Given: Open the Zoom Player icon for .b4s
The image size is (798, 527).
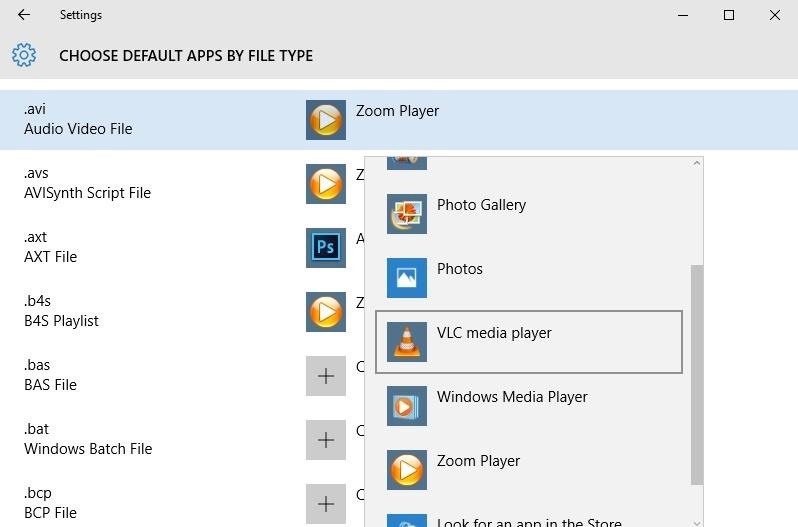Looking at the screenshot, I should (326, 312).
